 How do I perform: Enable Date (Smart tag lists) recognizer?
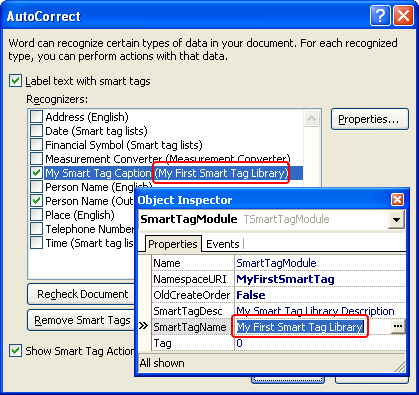coord(36,131)
